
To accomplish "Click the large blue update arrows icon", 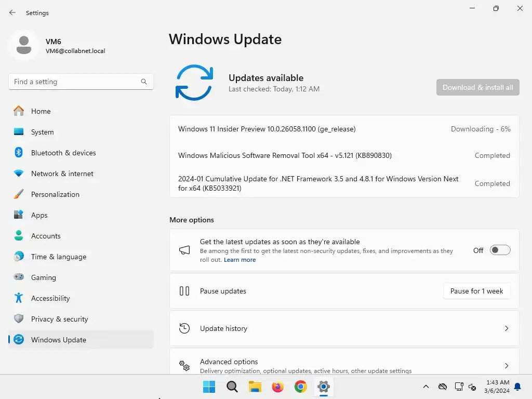I will click(x=194, y=83).
